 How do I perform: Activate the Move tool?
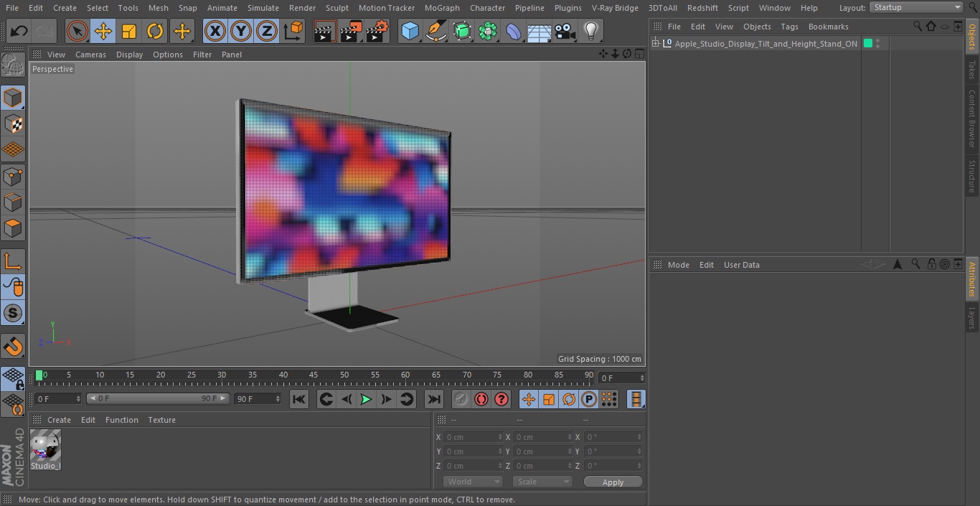click(103, 31)
